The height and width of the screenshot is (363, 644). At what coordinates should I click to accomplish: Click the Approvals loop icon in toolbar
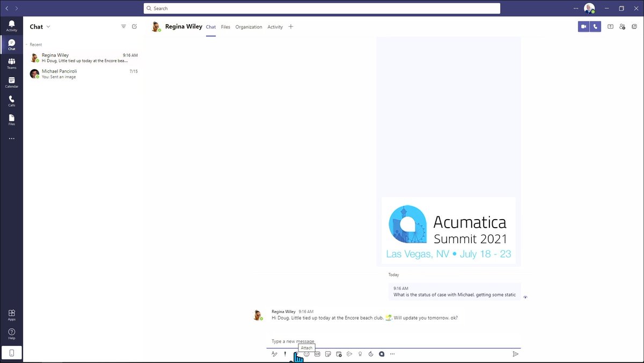pos(371,354)
